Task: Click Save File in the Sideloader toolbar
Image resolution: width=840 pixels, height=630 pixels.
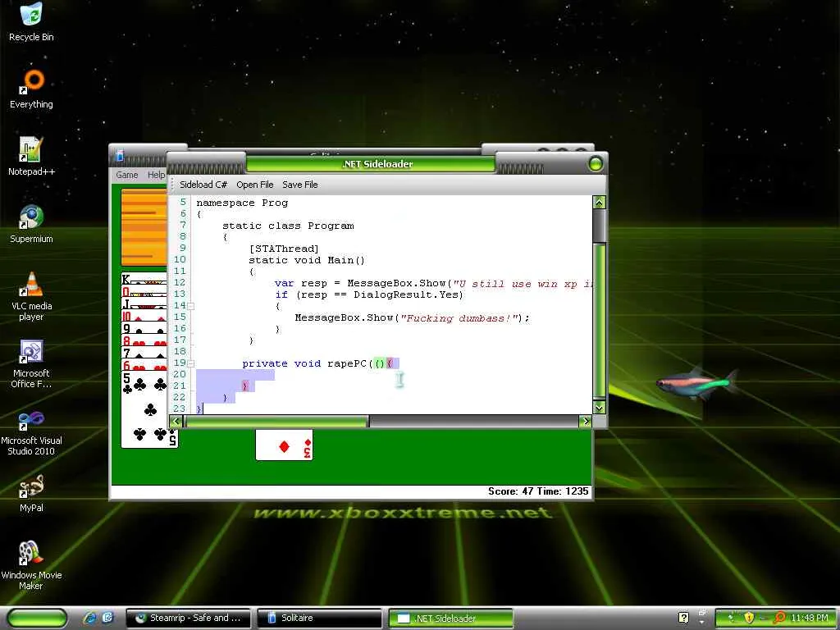Action: [x=300, y=185]
